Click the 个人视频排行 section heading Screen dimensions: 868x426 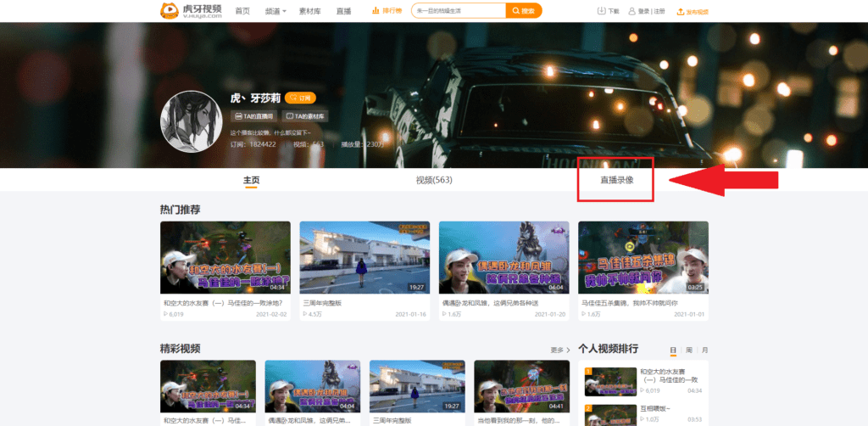pyautogui.click(x=609, y=349)
